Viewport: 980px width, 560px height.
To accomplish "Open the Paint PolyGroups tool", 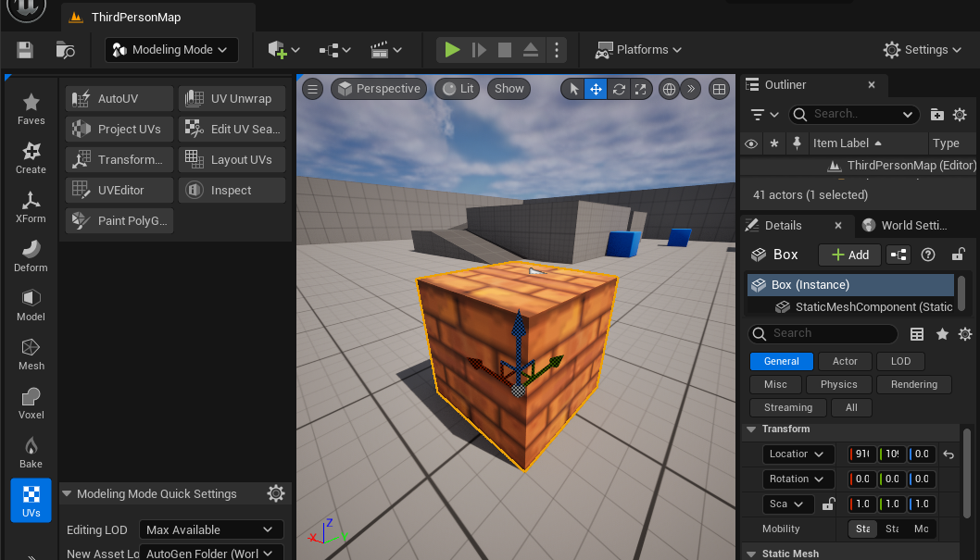I will point(119,221).
